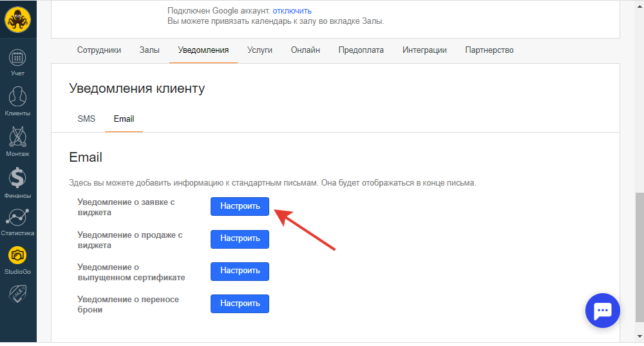Open the Статистика chart icon

[17, 217]
